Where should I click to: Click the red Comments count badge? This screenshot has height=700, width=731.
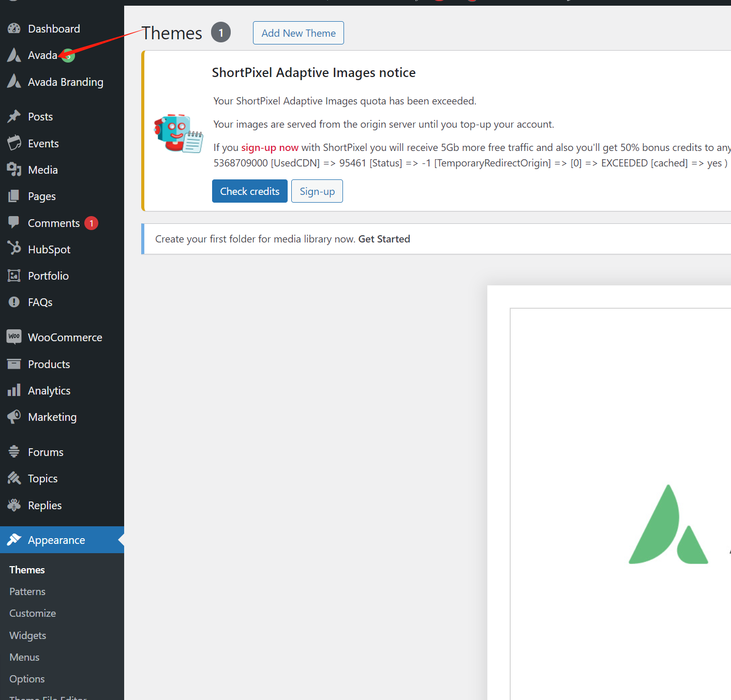[92, 223]
